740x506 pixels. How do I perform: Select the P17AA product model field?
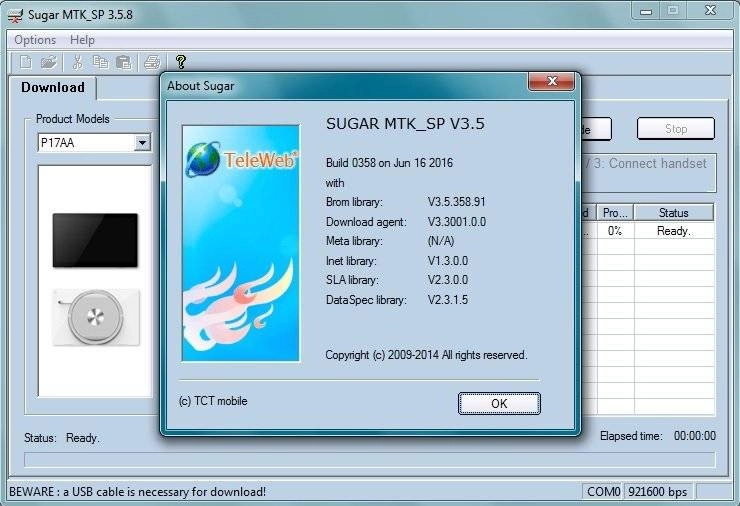coord(94,142)
